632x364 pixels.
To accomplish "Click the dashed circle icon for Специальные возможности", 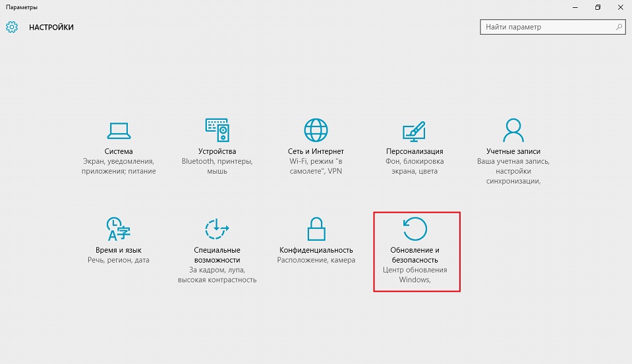I will 217,228.
